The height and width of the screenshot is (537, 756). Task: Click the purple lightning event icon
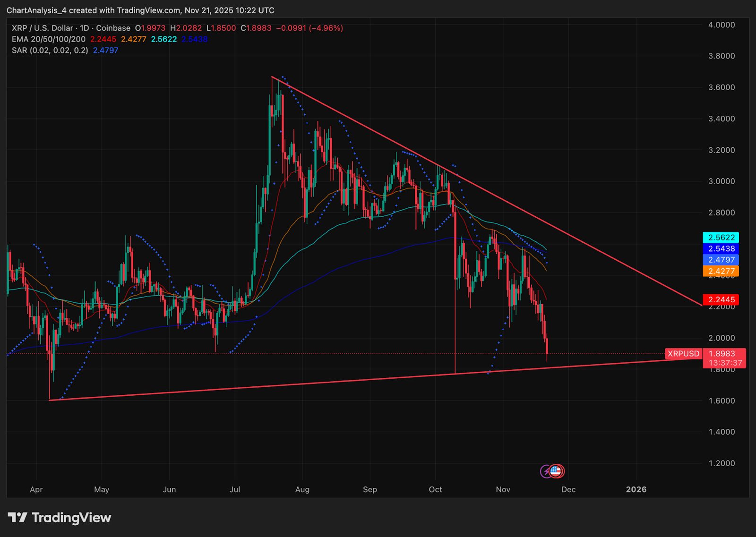tap(547, 471)
